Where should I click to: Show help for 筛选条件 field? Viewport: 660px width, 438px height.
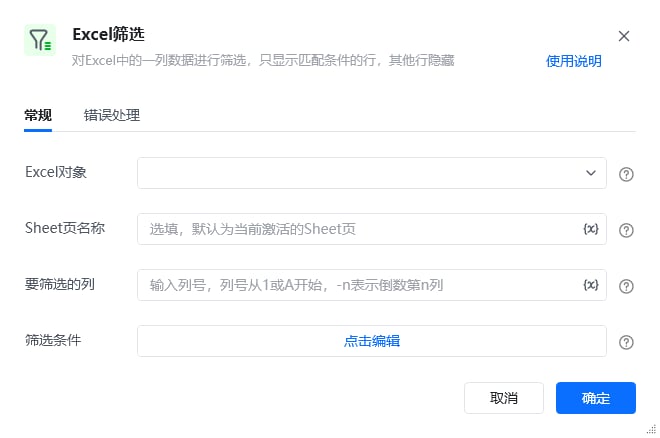pyautogui.click(x=626, y=342)
